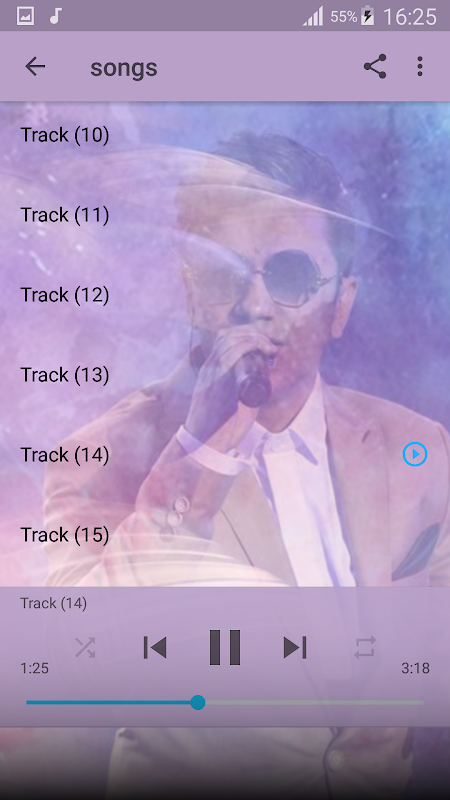Open the three-dot overflow menu
The image size is (450, 800).
coord(420,66)
